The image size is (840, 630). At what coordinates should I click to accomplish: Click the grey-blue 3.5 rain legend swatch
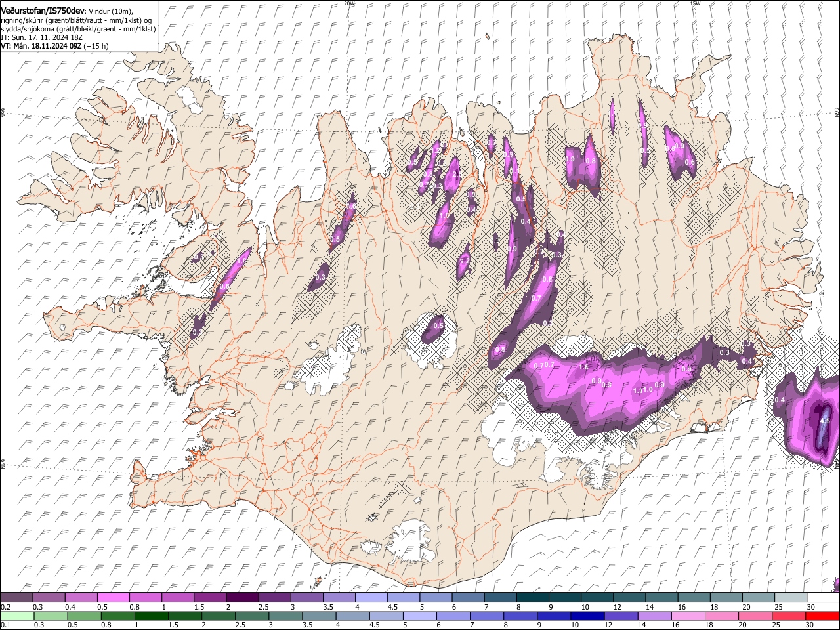[319, 616]
